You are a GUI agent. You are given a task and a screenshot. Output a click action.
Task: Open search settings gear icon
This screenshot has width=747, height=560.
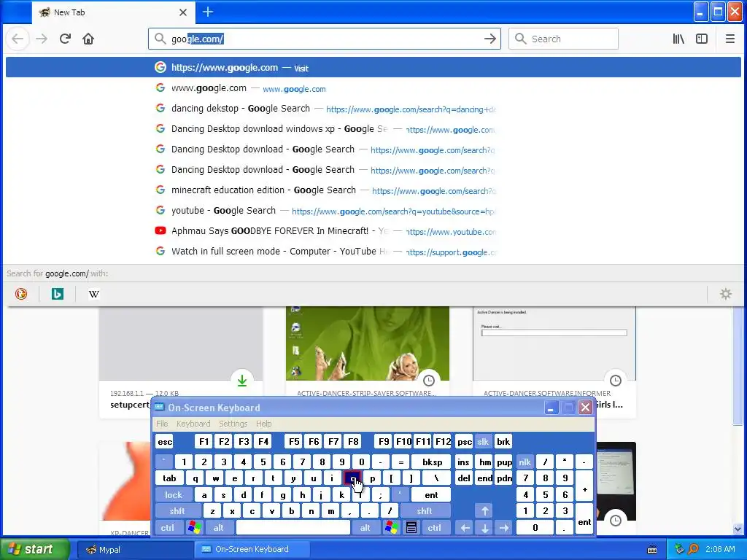(726, 294)
